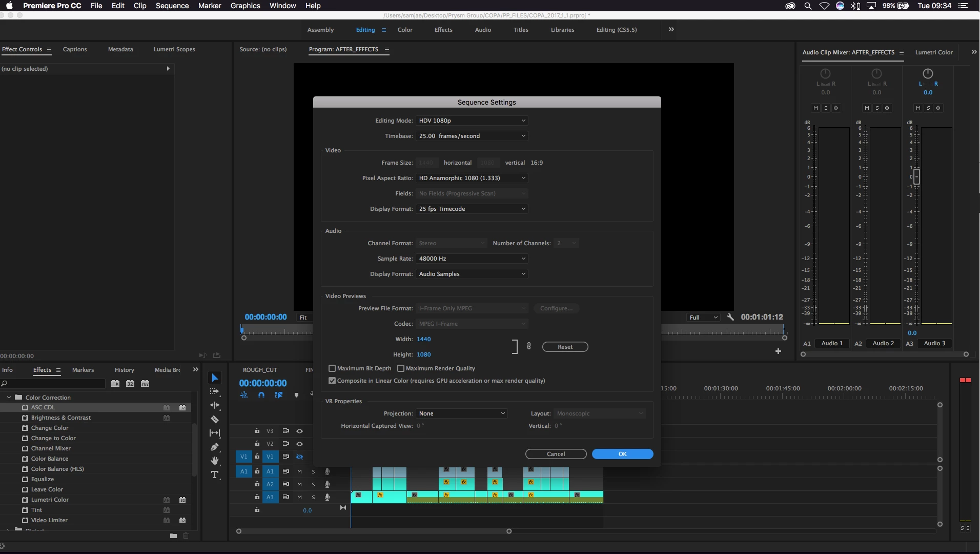Click the preview size link chain icon

(x=529, y=346)
